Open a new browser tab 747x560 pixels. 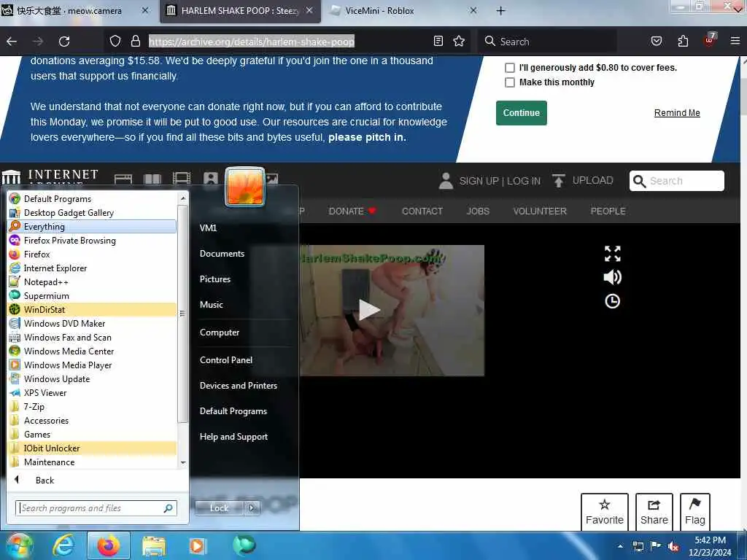(x=500, y=11)
